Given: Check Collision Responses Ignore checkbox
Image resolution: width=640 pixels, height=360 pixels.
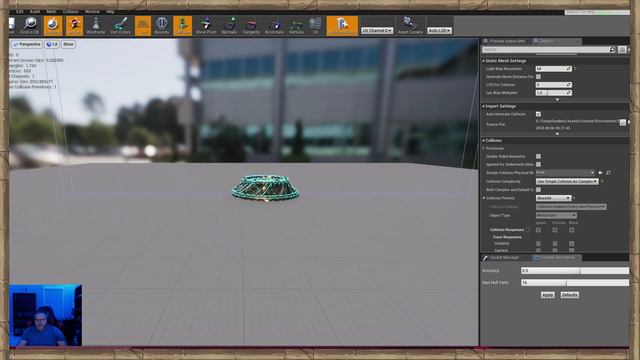Looking at the screenshot, I should 538,230.
